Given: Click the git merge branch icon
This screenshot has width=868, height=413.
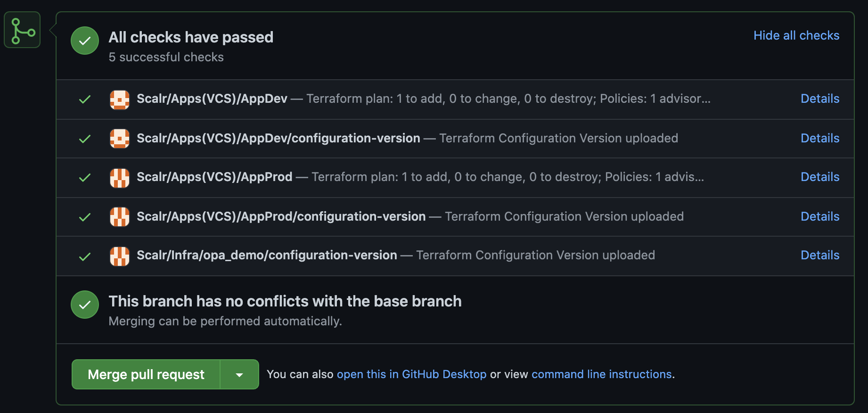Looking at the screenshot, I should (x=22, y=30).
